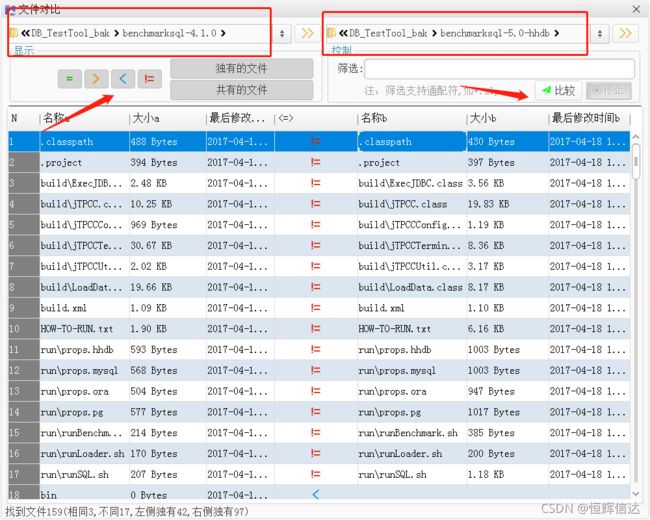Click difference icon in run\props.ora row
Viewport: 650px width, 520px height.
point(315,391)
